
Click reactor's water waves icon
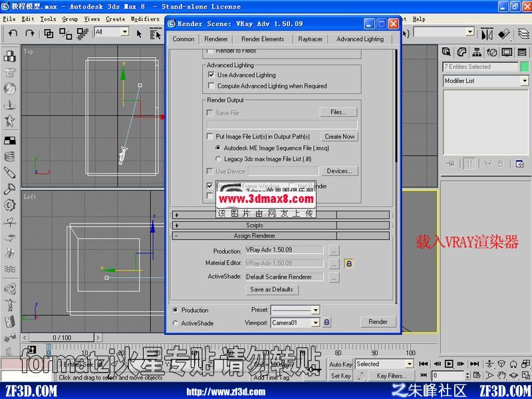tap(9, 269)
